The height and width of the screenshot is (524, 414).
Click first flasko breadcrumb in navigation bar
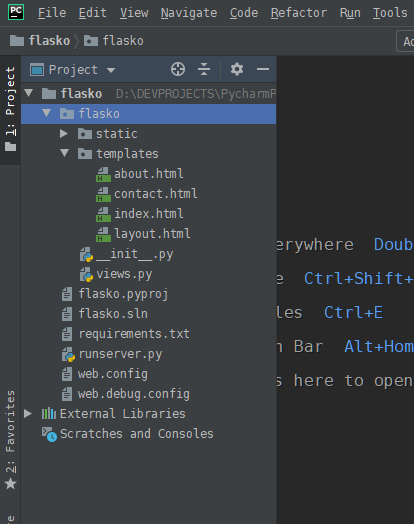point(40,41)
